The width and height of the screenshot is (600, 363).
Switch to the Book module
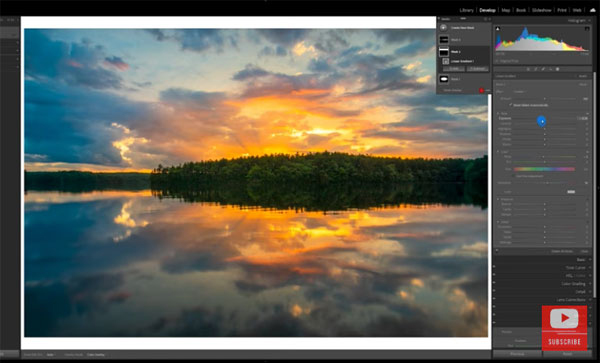point(521,10)
